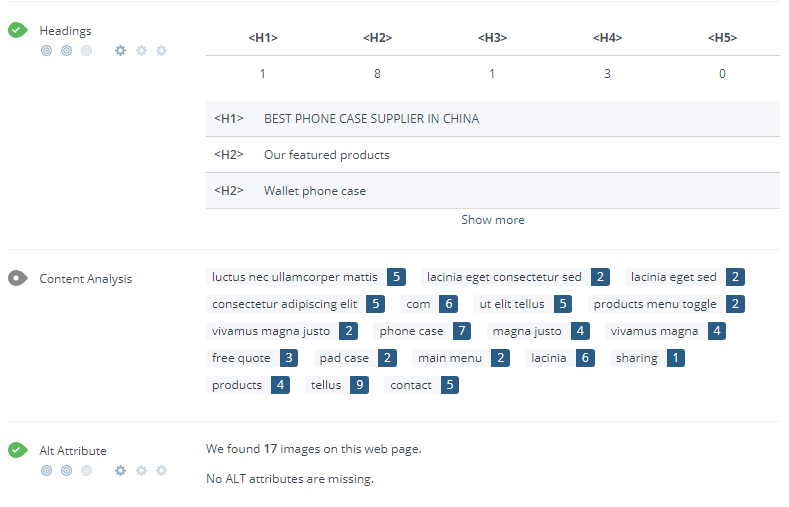This screenshot has width=789, height=507.
Task: Click the faded third target under Alt Attribute
Action: [86, 470]
